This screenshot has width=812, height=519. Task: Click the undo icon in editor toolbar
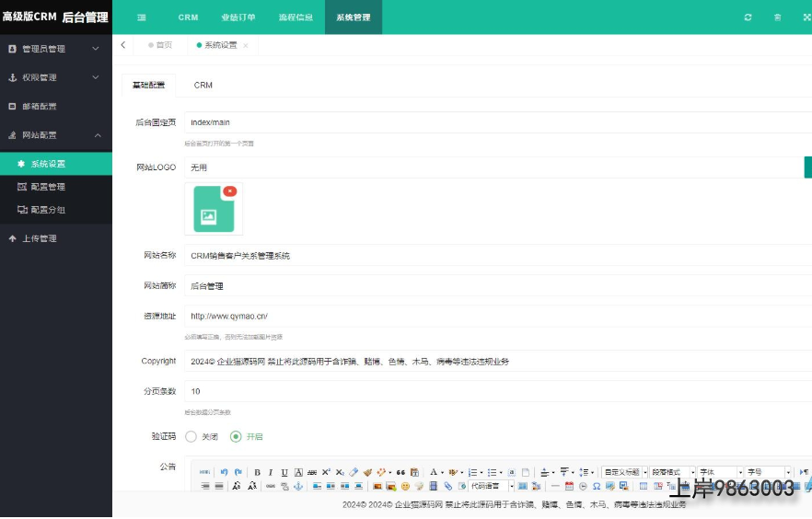point(224,472)
